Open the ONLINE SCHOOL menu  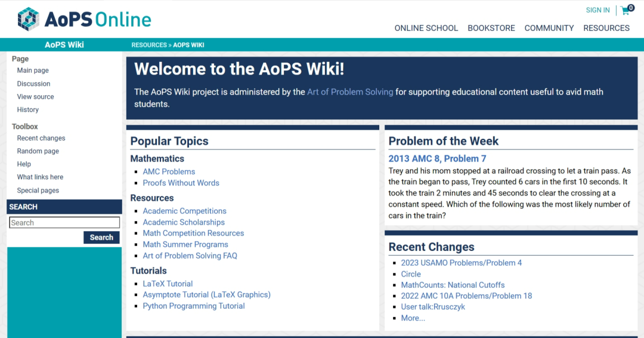pyautogui.click(x=426, y=29)
